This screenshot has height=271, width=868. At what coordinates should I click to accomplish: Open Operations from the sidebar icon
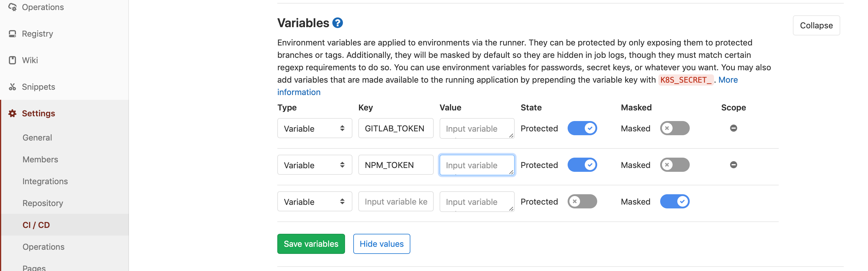point(12,7)
